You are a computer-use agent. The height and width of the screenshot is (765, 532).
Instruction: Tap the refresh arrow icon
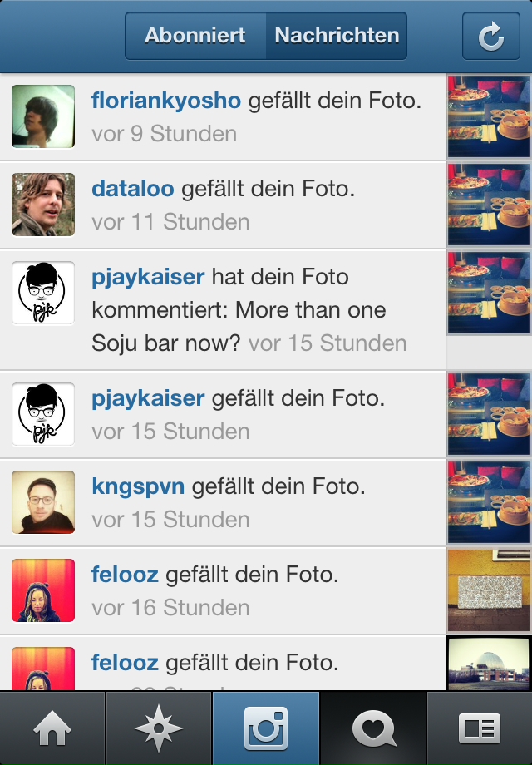(490, 36)
